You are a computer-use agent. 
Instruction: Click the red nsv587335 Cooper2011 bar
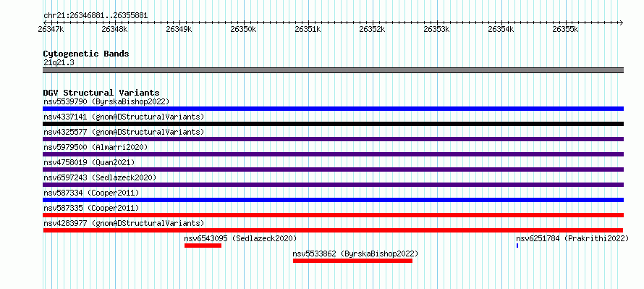pyautogui.click(x=333, y=215)
